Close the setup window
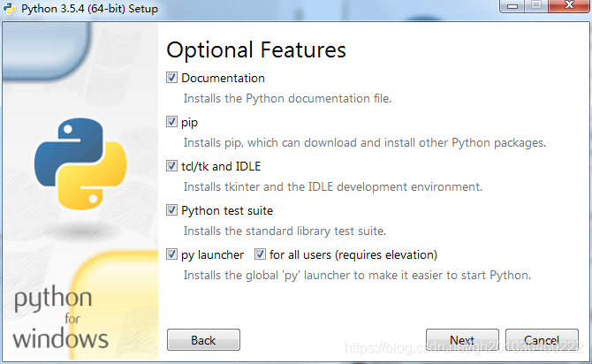 tap(569, 5)
